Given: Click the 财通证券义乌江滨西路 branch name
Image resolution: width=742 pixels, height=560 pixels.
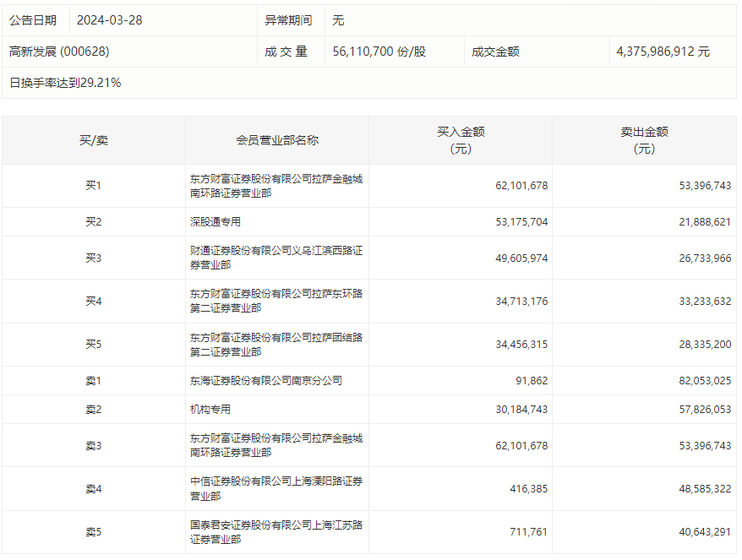Looking at the screenshot, I should tap(276, 258).
